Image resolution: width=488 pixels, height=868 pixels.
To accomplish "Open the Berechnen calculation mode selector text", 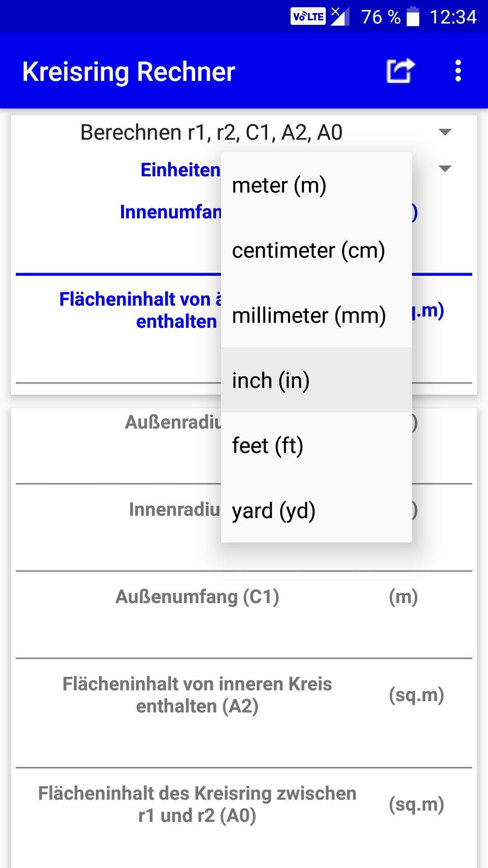I will coord(211,132).
